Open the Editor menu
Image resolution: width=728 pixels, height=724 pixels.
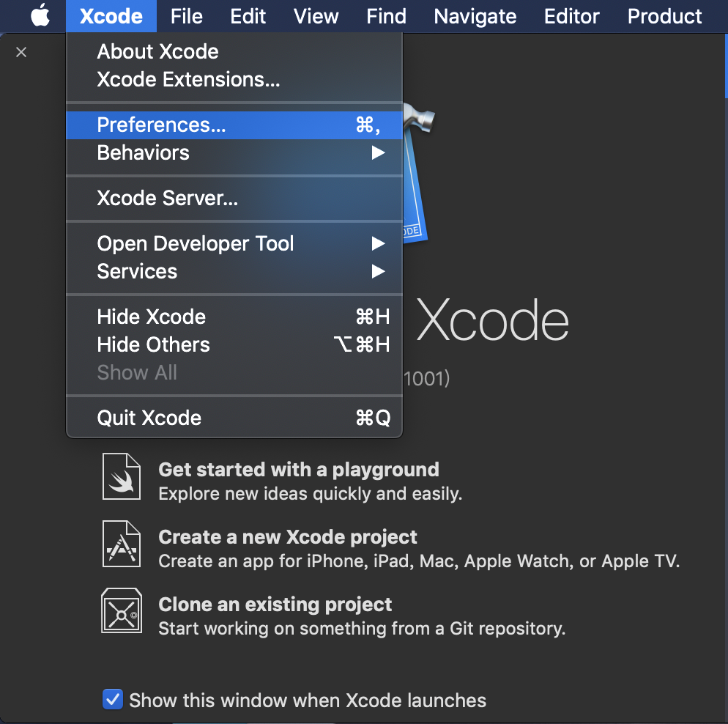[x=571, y=16]
